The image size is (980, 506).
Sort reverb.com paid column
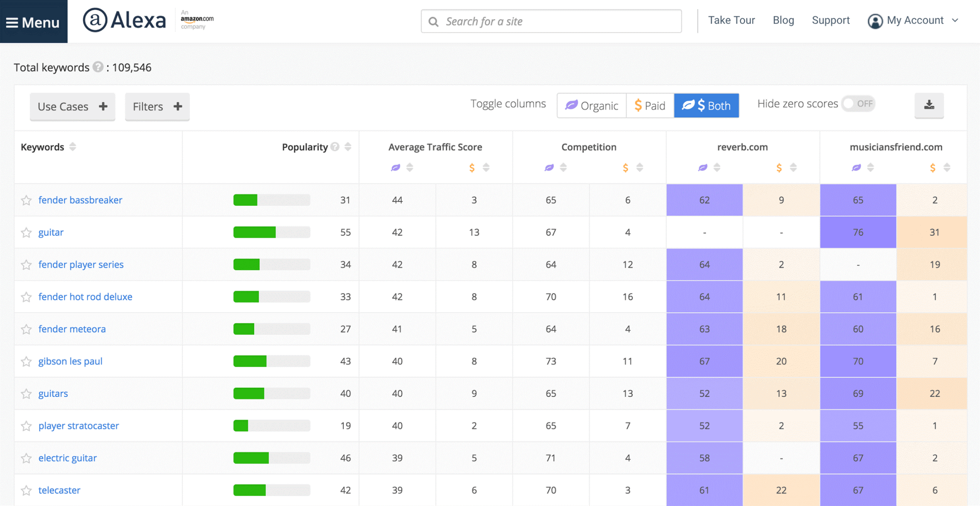tap(794, 167)
